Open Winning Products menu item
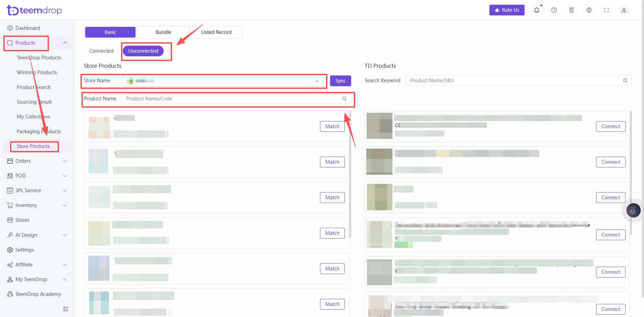 (37, 72)
